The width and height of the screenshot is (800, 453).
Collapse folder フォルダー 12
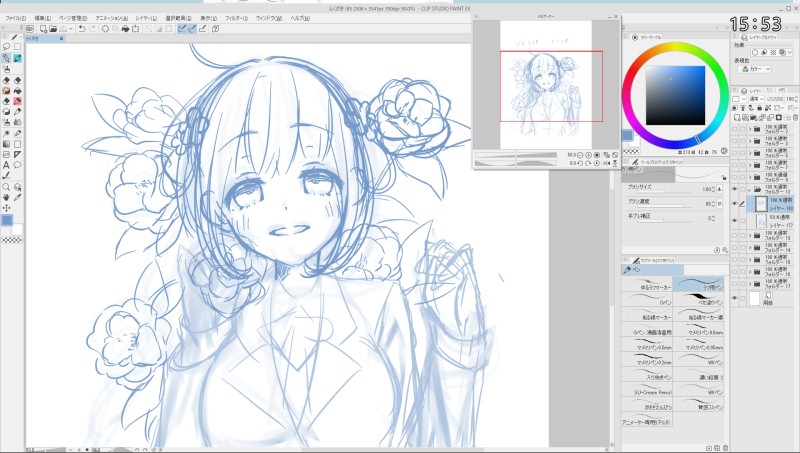coord(749,189)
